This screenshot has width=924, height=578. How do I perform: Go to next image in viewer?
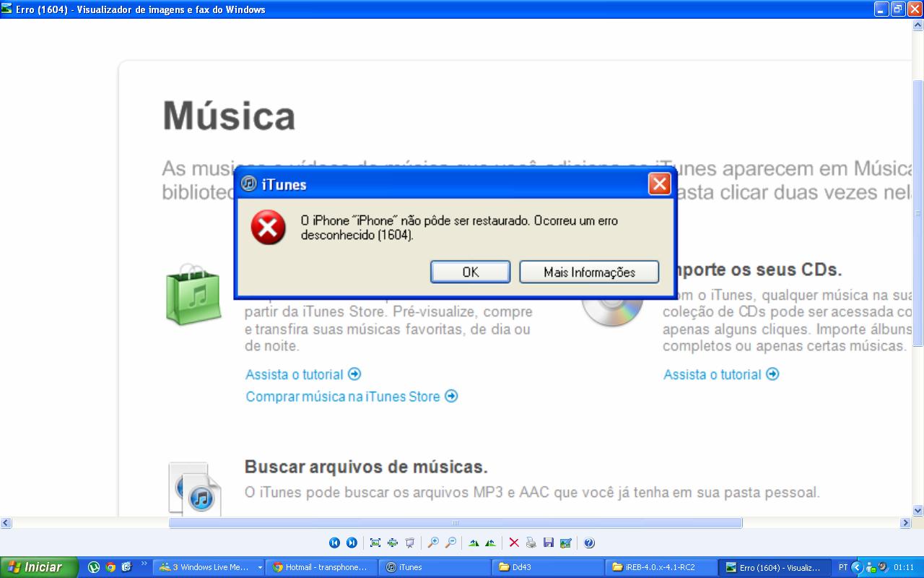click(352, 543)
